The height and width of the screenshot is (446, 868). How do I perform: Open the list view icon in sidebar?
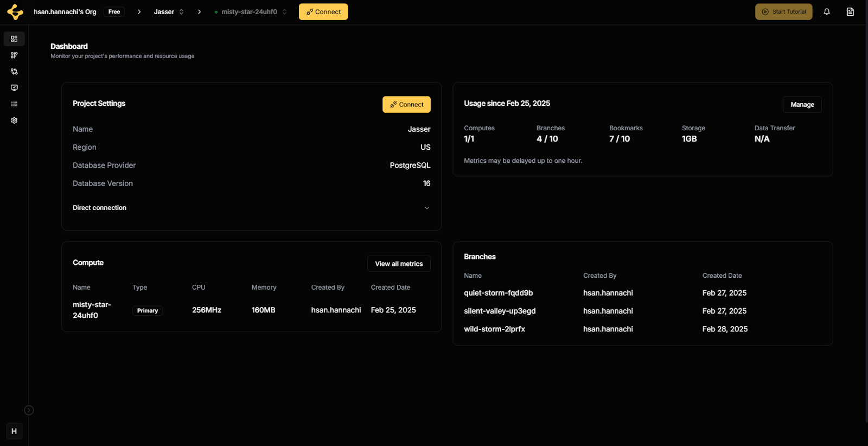[x=14, y=104]
